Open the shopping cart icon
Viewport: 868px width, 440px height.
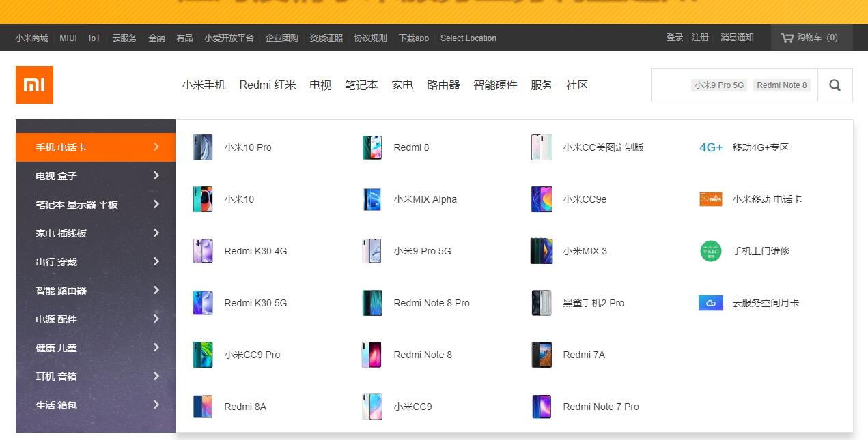[x=787, y=38]
